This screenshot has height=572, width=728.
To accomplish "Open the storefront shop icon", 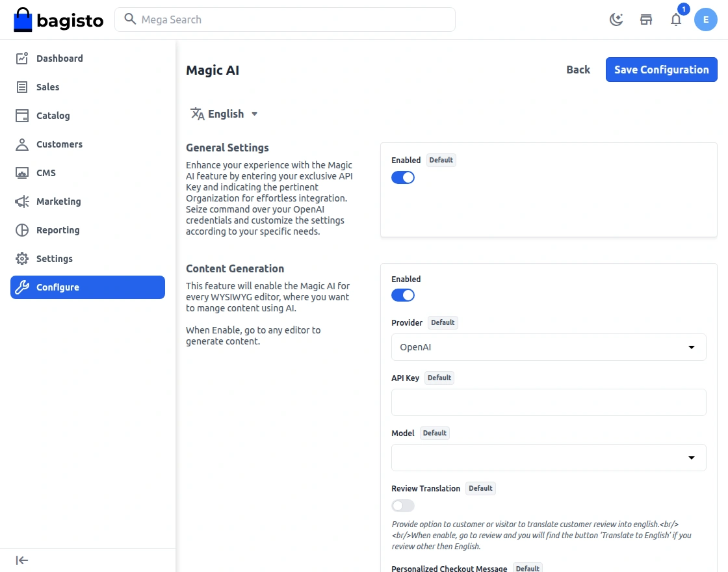I will (x=646, y=19).
